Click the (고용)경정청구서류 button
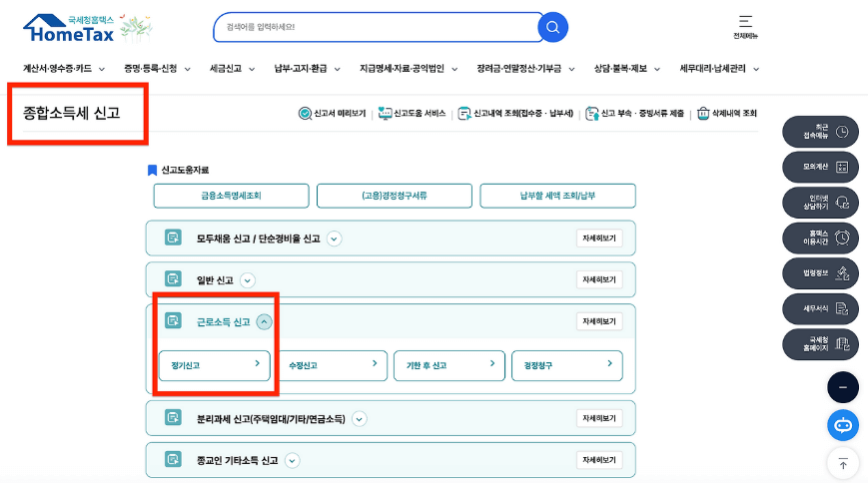The height and width of the screenshot is (483, 868). [x=395, y=196]
